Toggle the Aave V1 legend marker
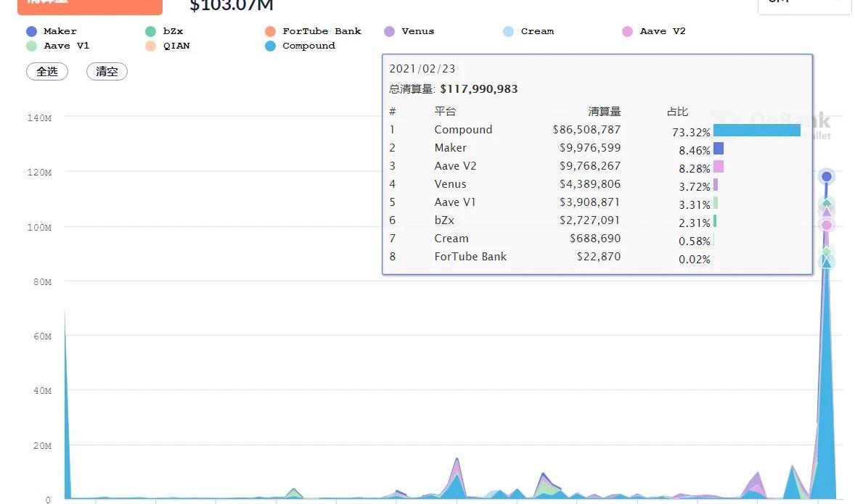The image size is (855, 504). pyautogui.click(x=31, y=46)
